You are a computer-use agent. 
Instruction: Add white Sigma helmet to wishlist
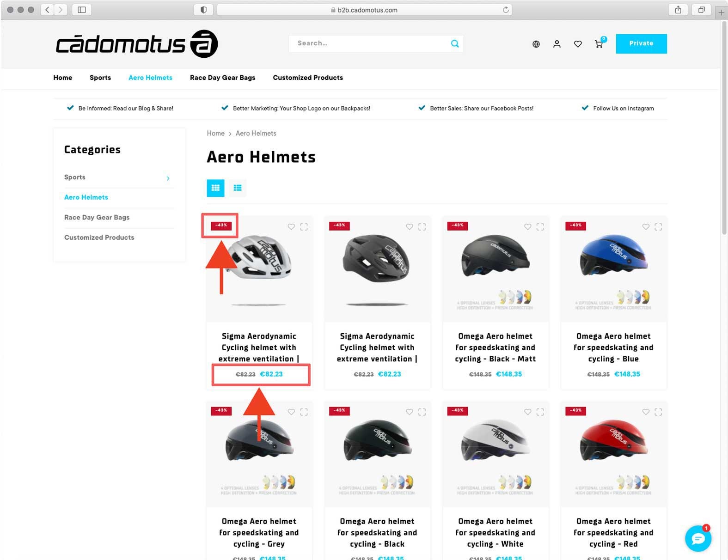pos(291,227)
